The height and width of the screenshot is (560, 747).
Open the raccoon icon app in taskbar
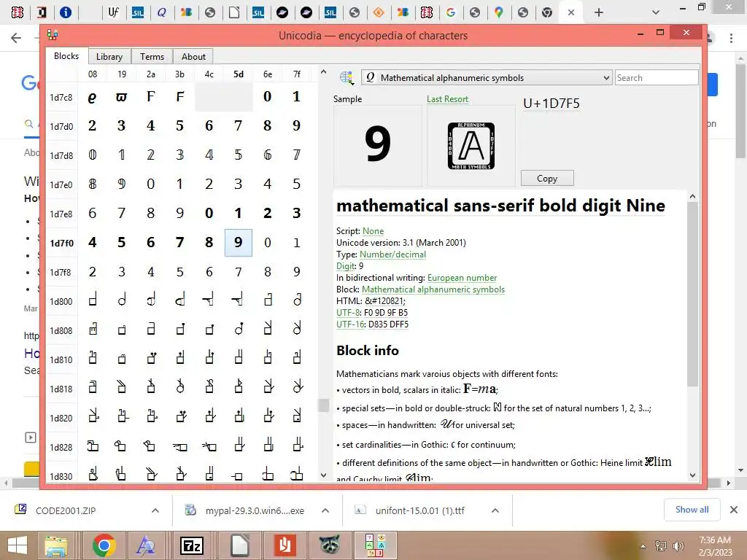[329, 545]
